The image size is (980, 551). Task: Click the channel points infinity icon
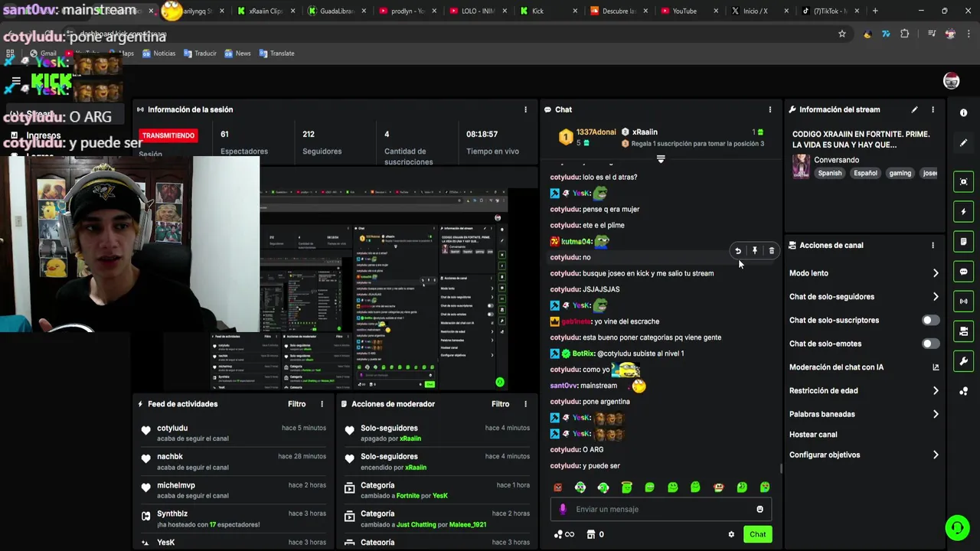[564, 534]
